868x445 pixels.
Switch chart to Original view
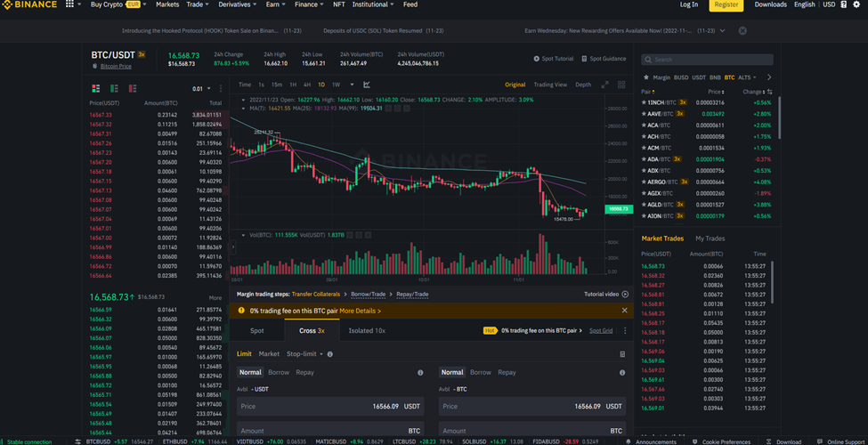(x=515, y=85)
